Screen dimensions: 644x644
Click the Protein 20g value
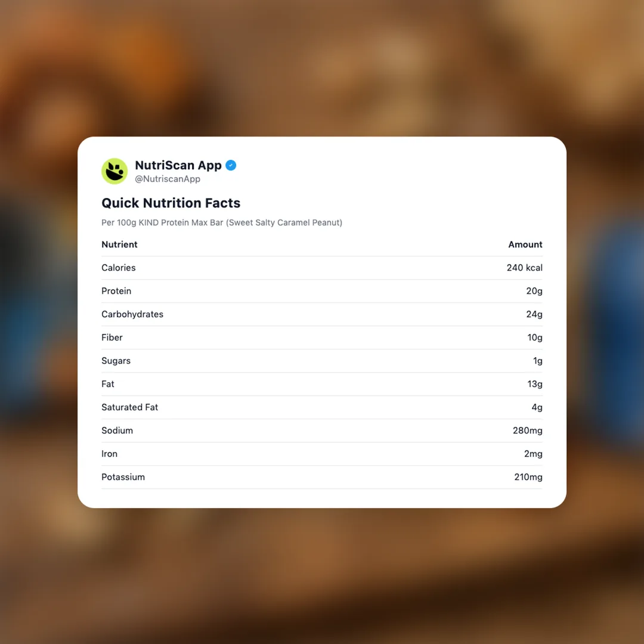[534, 291]
